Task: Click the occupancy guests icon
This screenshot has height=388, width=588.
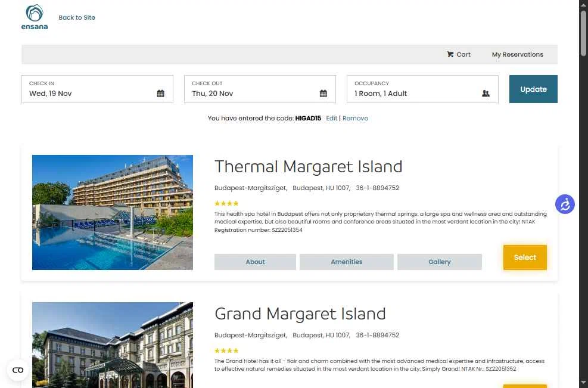Action: click(486, 94)
